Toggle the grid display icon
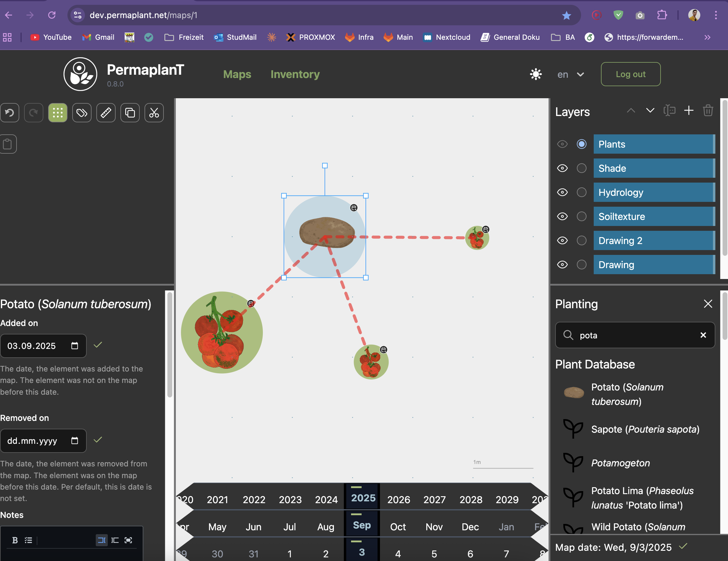The height and width of the screenshot is (561, 728). click(x=58, y=113)
